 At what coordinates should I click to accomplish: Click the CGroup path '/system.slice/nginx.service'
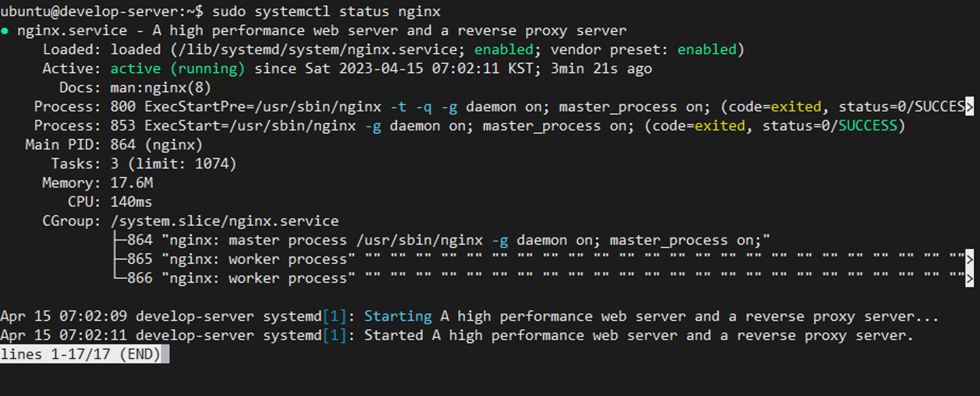[224, 222]
